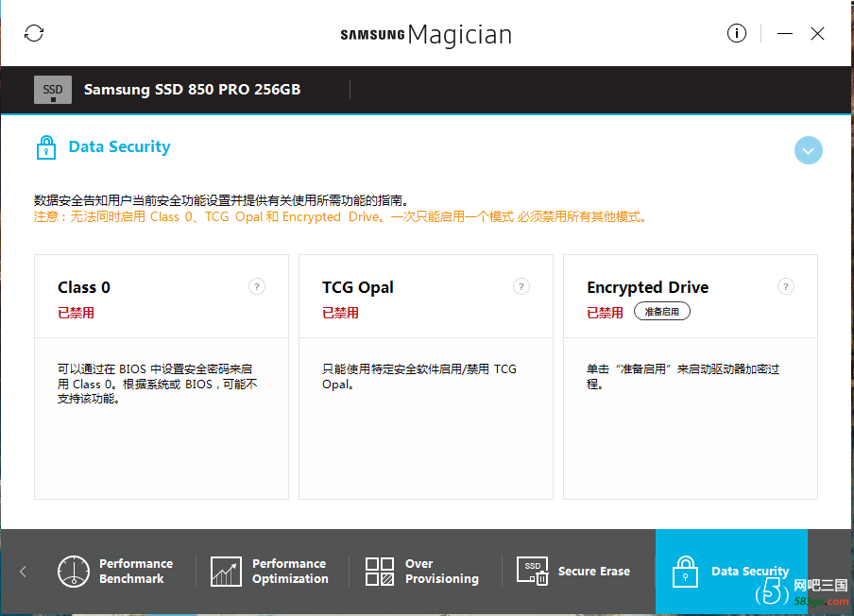Click the Data Security heading text
The image size is (854, 616).
coord(119,146)
